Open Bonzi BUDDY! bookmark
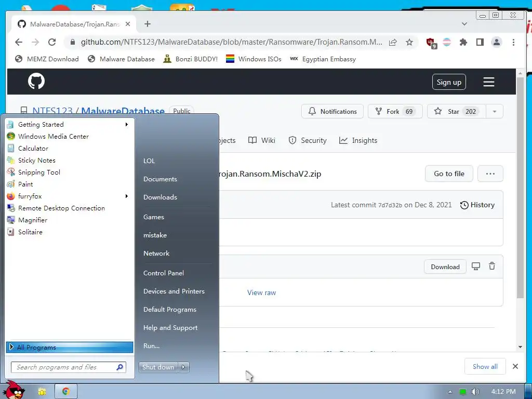Image resolution: width=532 pixels, height=399 pixels. (x=190, y=59)
